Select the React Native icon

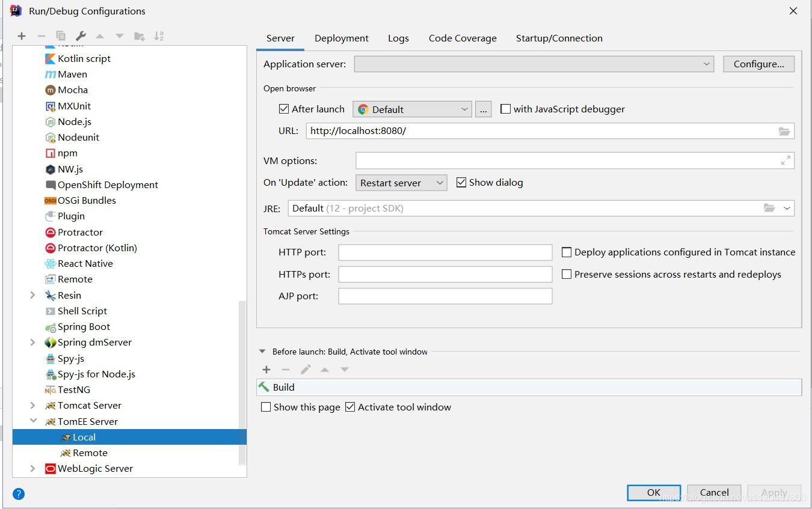click(51, 264)
